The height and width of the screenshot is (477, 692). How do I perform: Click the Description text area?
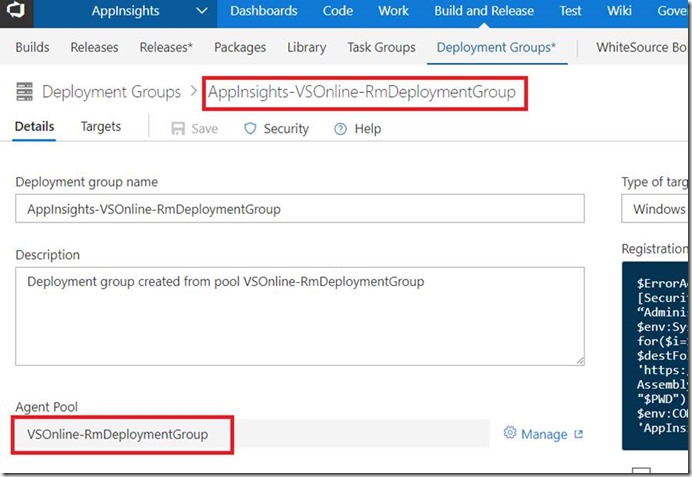pos(300,316)
